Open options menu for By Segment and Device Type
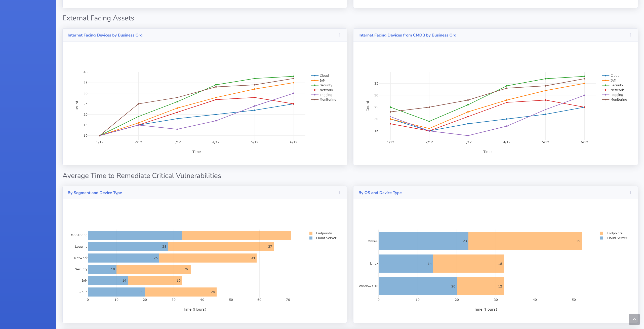 (x=340, y=193)
